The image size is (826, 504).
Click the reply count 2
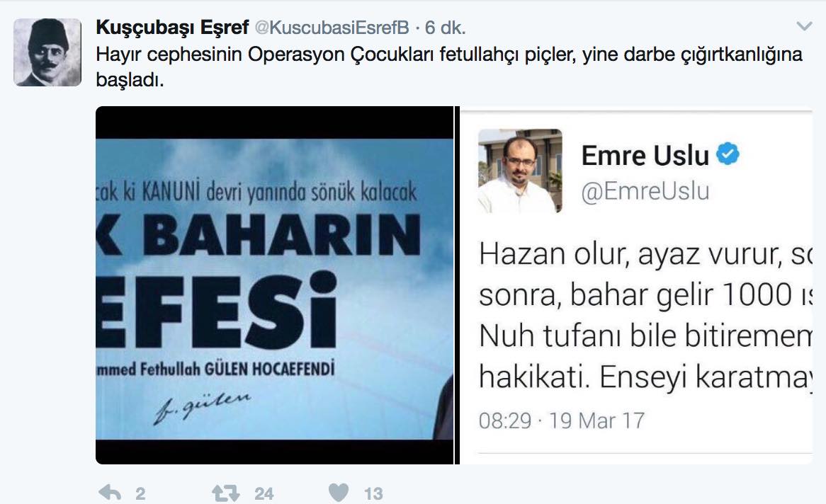tap(140, 493)
